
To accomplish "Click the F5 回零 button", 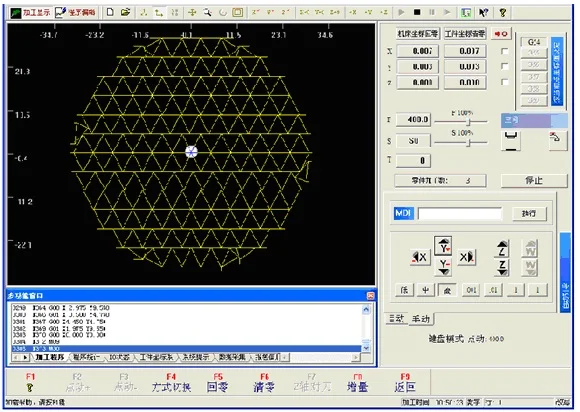I will (218, 383).
